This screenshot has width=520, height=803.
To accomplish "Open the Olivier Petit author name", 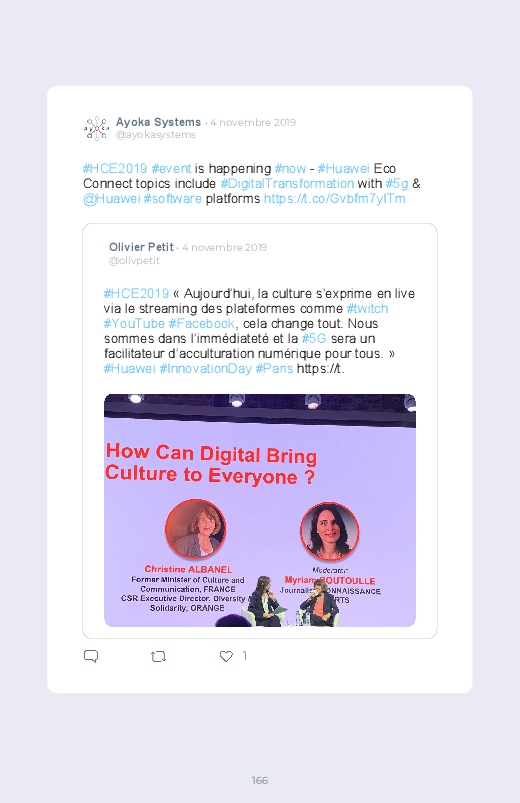I will coord(141,247).
